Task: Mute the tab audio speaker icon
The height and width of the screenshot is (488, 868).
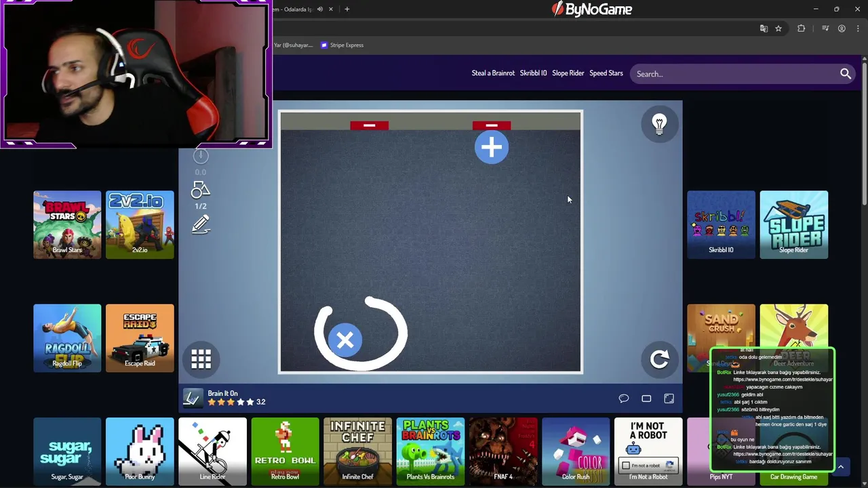Action: 320,9
